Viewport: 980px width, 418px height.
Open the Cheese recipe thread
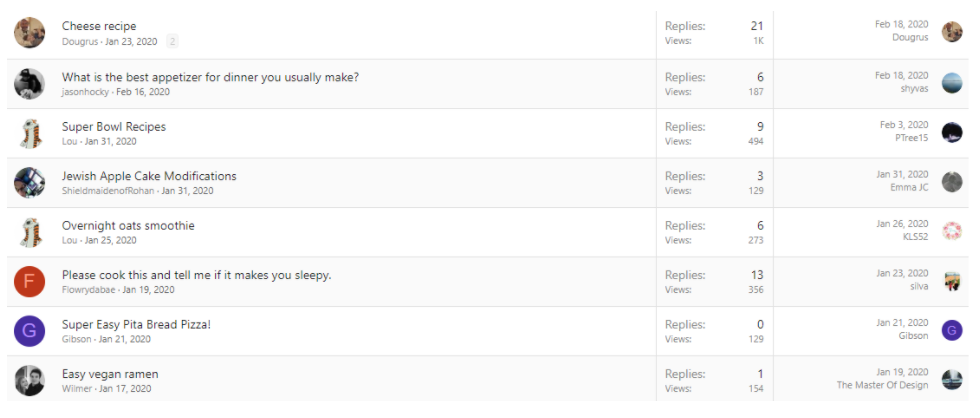(x=99, y=26)
